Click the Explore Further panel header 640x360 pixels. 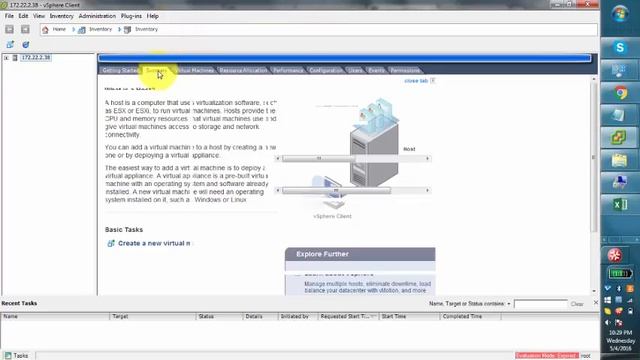(x=360, y=254)
